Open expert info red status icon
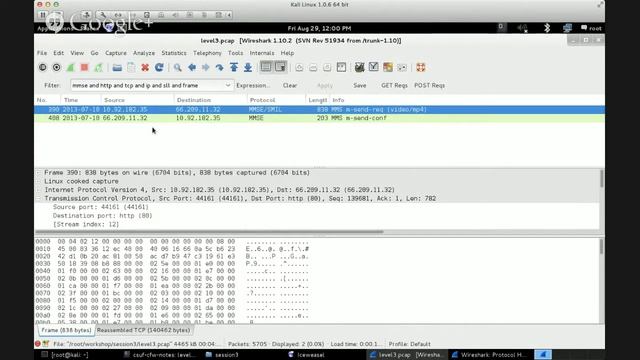This screenshot has width=640, height=360. pyautogui.click(x=38, y=344)
